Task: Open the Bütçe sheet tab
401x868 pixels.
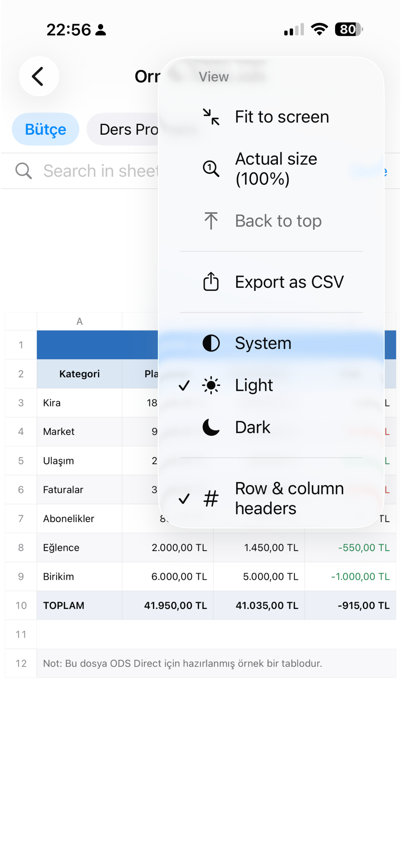Action: click(46, 129)
